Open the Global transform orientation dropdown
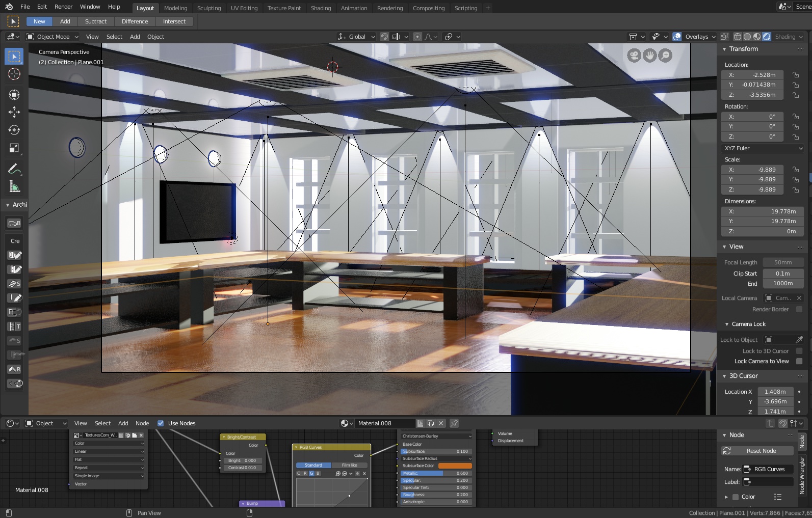Image resolution: width=812 pixels, height=518 pixels. [x=357, y=37]
